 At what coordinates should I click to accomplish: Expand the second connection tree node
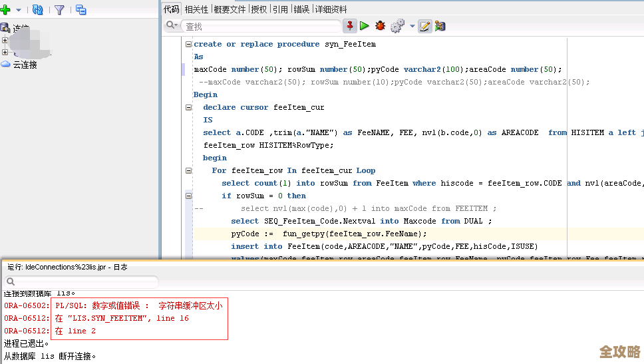pyautogui.click(x=5, y=52)
